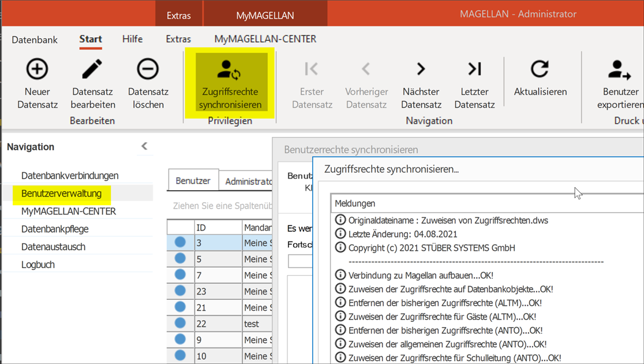Click info icon beside Copyright message
644x364 pixels.
click(x=340, y=247)
